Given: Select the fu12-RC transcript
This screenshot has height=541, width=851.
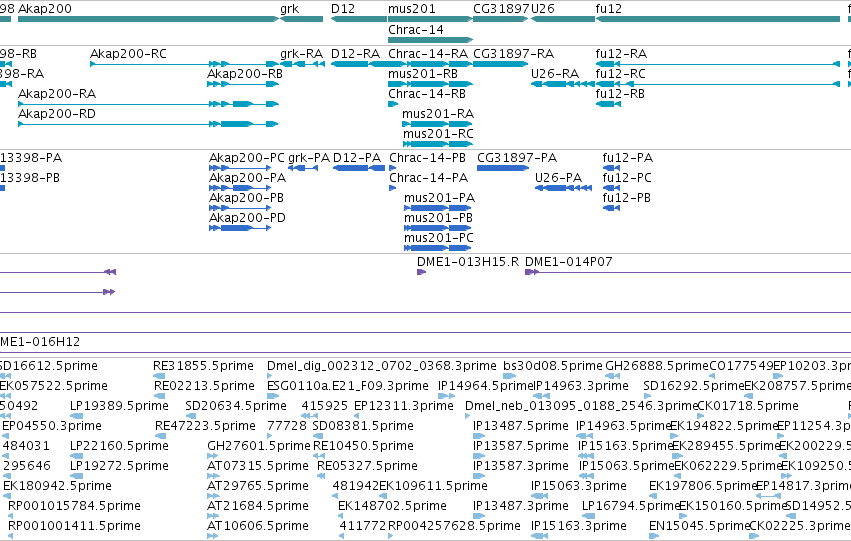Looking at the screenshot, I should click(x=718, y=84).
